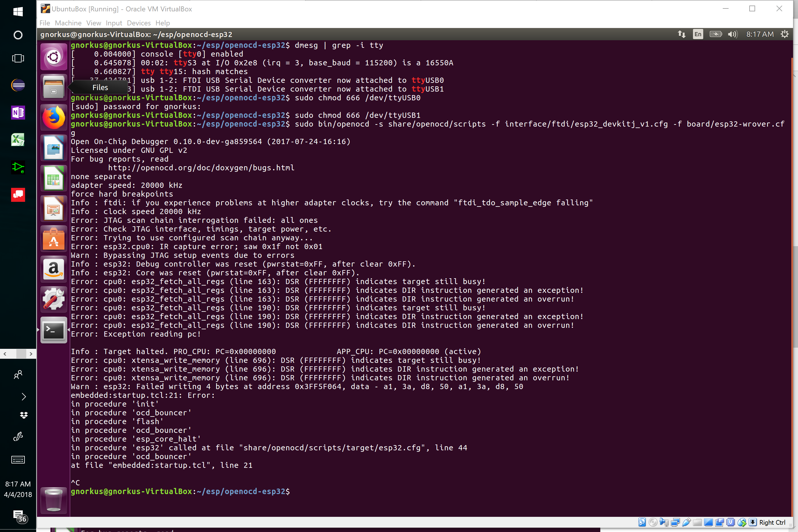Open the View menu

(94, 23)
